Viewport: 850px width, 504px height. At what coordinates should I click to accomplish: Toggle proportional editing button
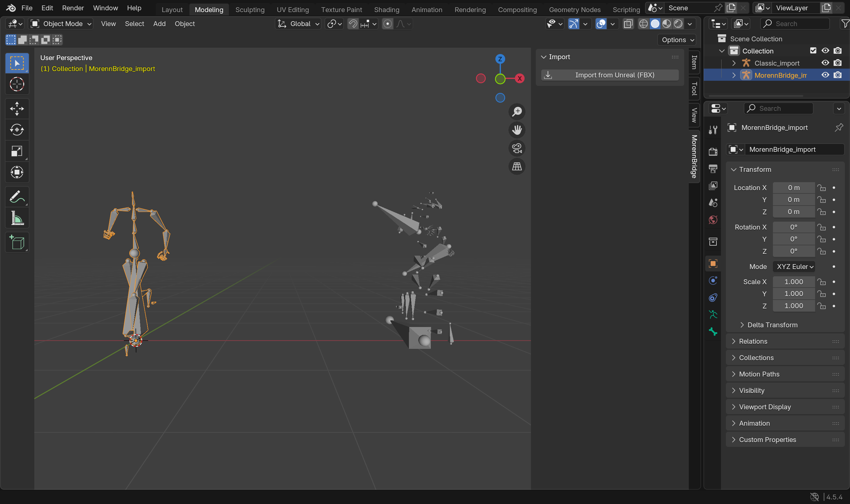point(387,24)
